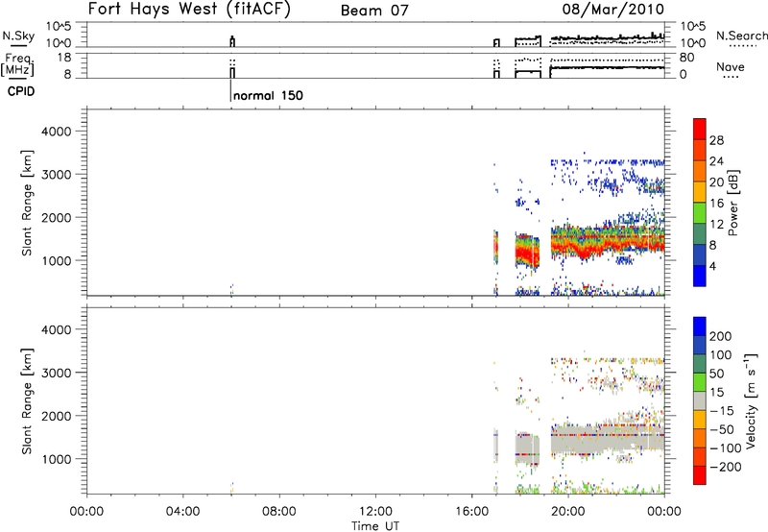Image resolution: width=768 pixels, height=532 pixels.
Task: Select the dotted line sample under Nave
Action: click(x=732, y=78)
